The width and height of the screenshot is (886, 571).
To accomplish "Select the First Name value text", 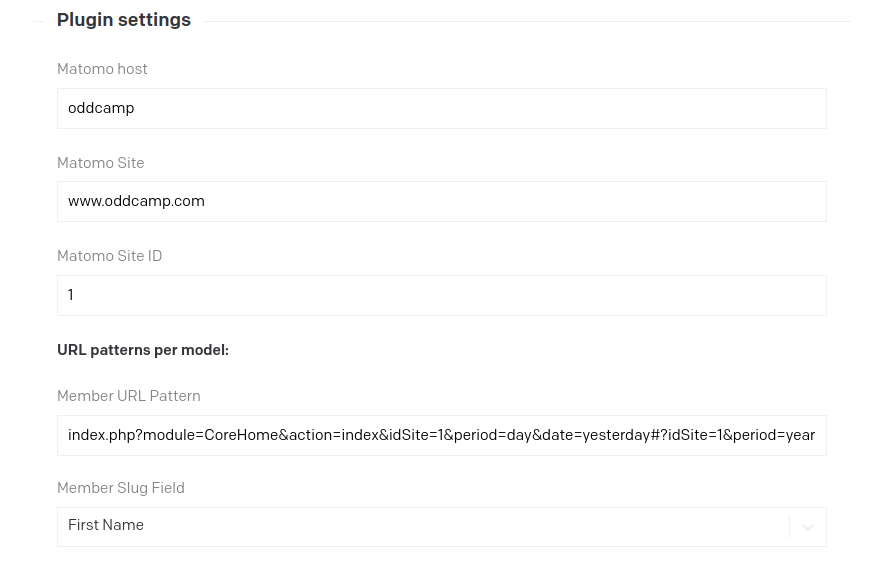I will pyautogui.click(x=106, y=525).
